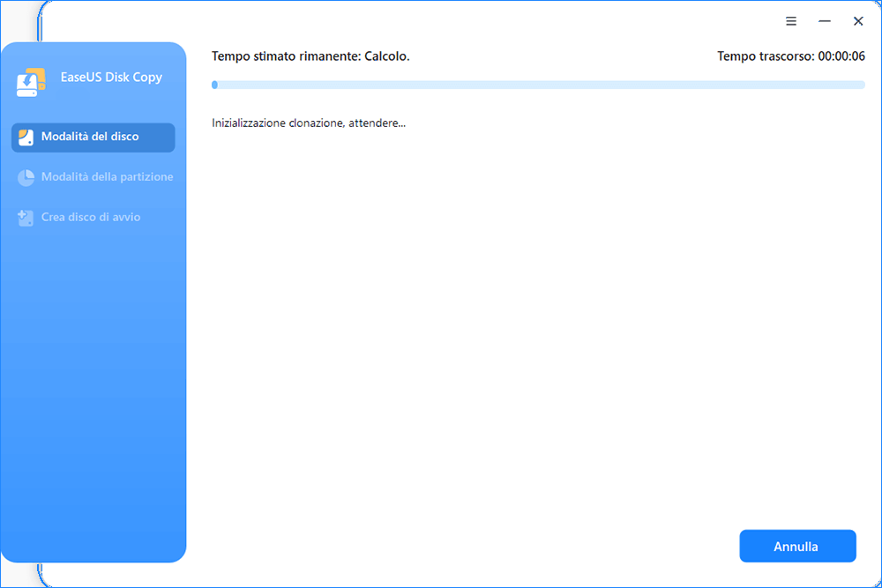Click the EaseUS Disk Copy title text
The height and width of the screenshot is (588, 882).
(111, 77)
